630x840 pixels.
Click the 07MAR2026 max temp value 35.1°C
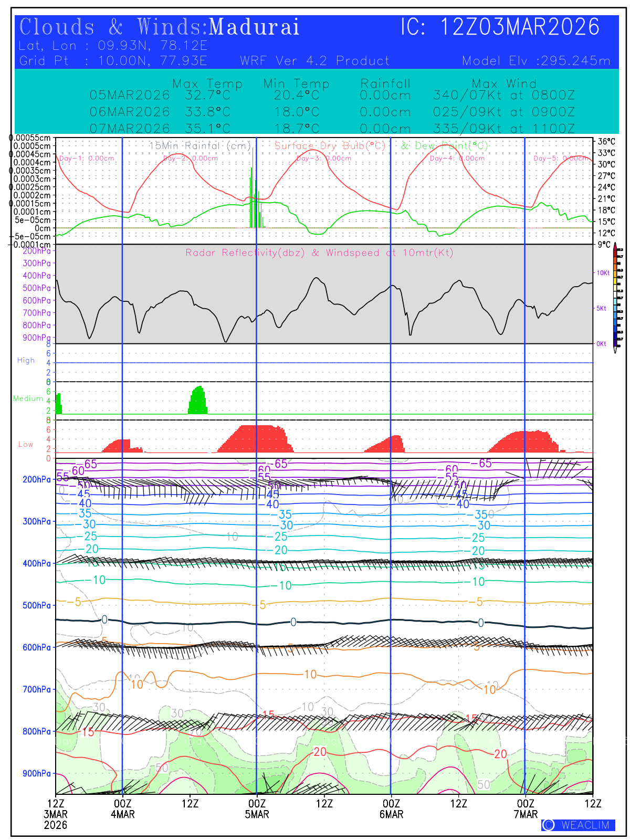pyautogui.click(x=207, y=129)
